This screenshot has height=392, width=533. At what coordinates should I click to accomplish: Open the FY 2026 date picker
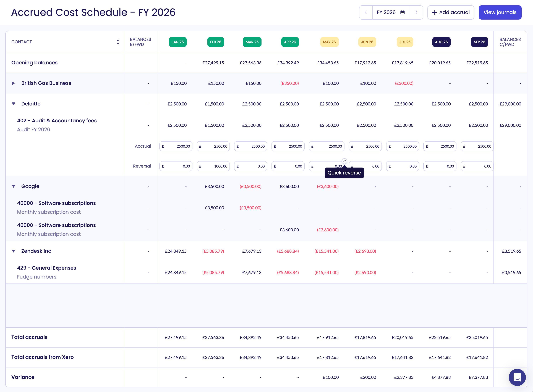tap(391, 12)
